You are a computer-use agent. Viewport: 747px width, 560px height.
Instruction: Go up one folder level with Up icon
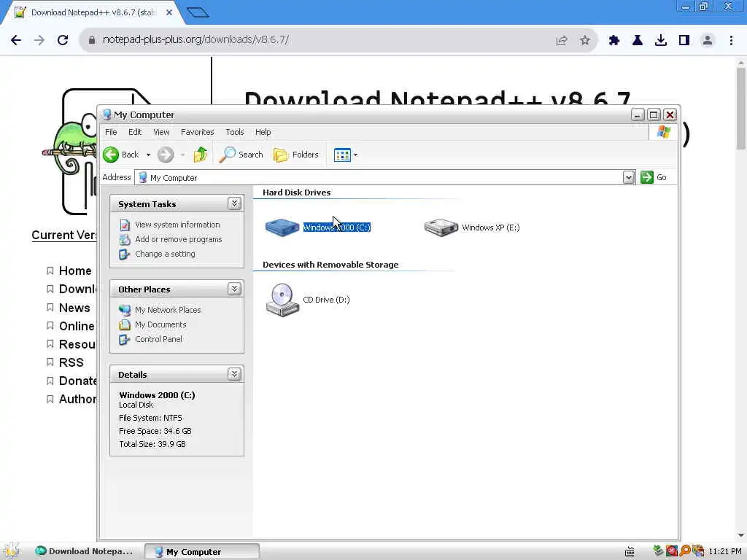[201, 155]
